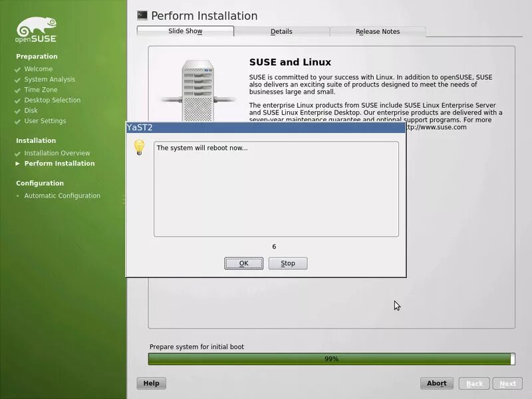Click the arrow marker beside Perform Installation step
Image resolution: width=532 pixels, height=399 pixels.
18,164
